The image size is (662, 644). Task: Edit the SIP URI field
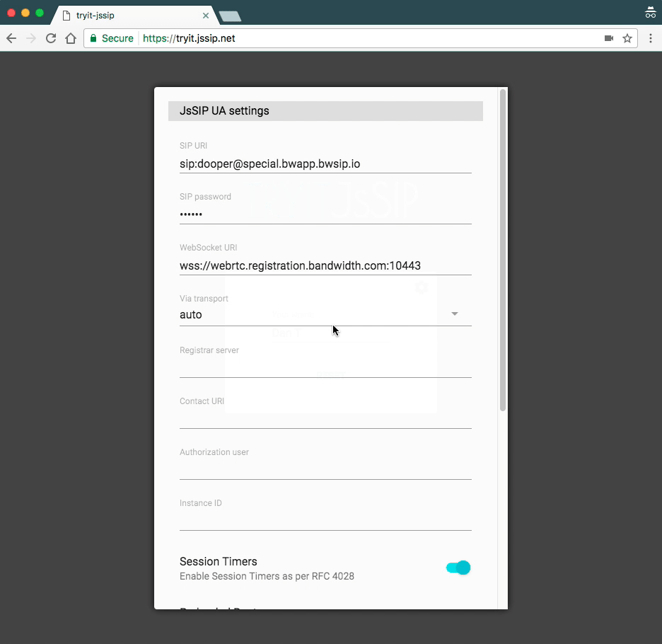pos(325,164)
